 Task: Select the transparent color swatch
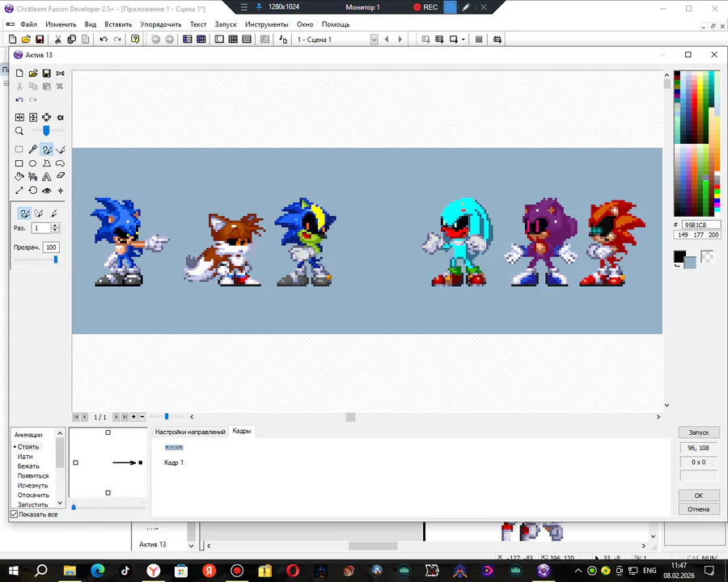point(707,257)
